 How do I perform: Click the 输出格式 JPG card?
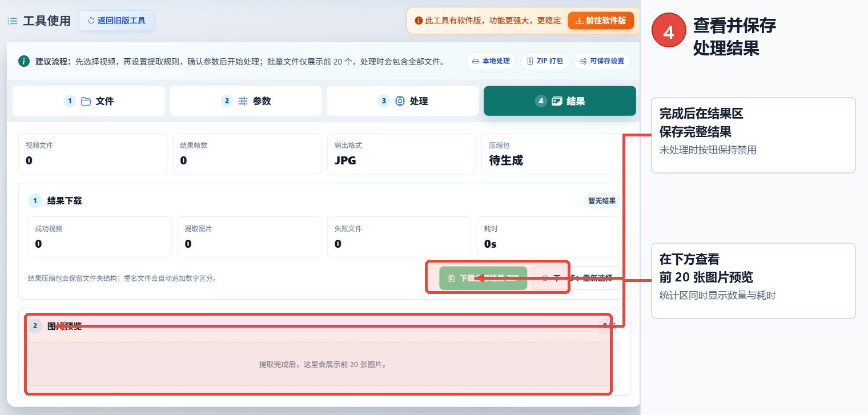(x=401, y=154)
